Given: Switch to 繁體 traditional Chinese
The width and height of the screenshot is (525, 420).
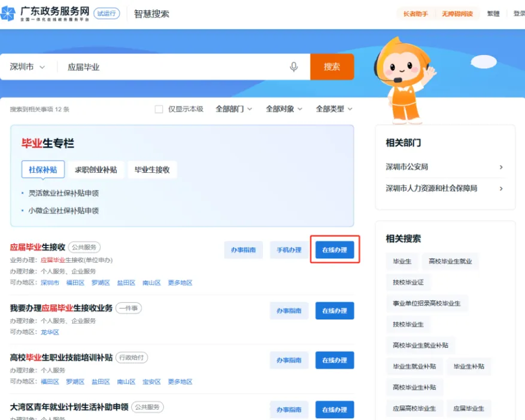Looking at the screenshot, I should (493, 14).
